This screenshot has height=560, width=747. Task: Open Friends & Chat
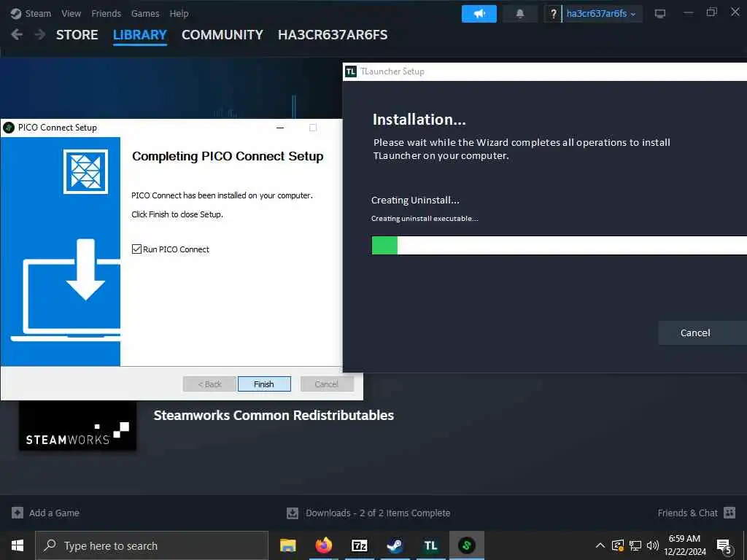click(x=687, y=513)
